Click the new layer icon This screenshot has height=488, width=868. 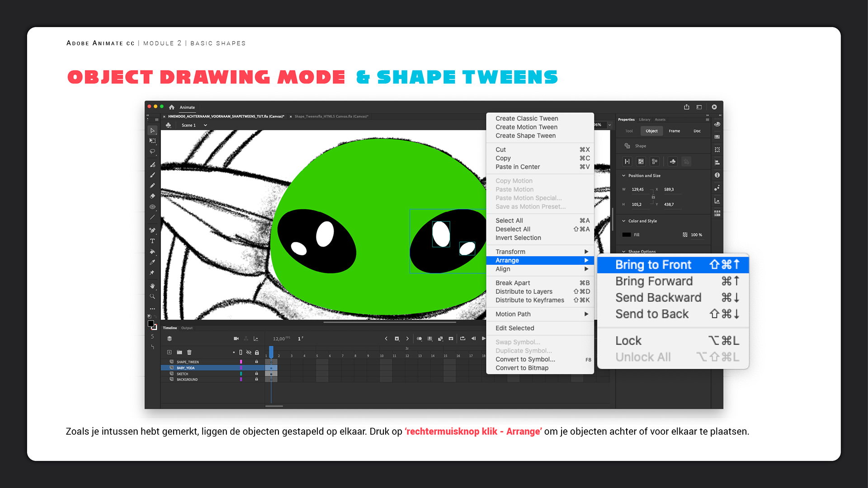click(x=169, y=352)
